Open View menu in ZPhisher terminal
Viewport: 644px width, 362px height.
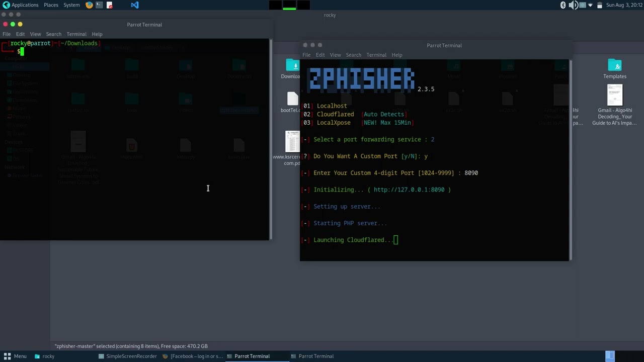pos(335,55)
